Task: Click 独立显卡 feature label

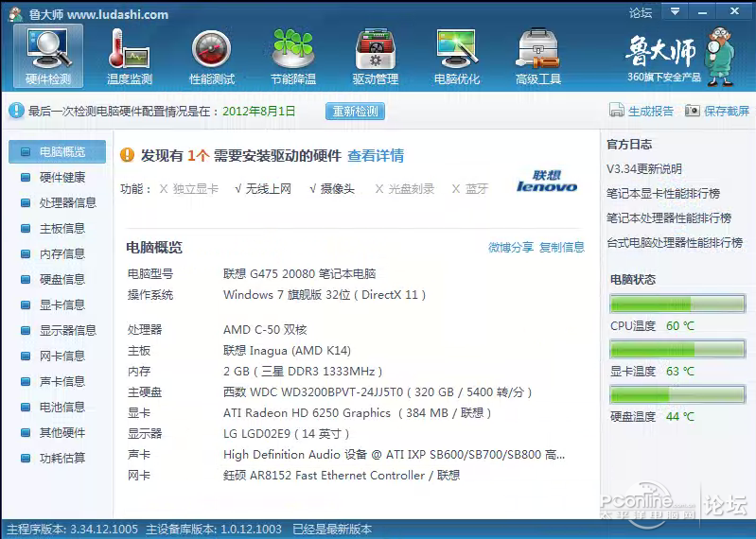Action: coord(195,189)
